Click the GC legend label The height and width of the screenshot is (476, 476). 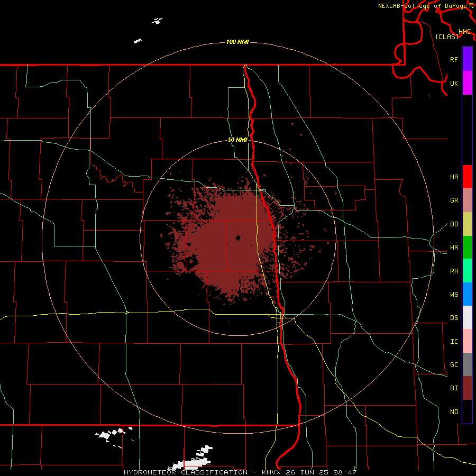pos(454,365)
